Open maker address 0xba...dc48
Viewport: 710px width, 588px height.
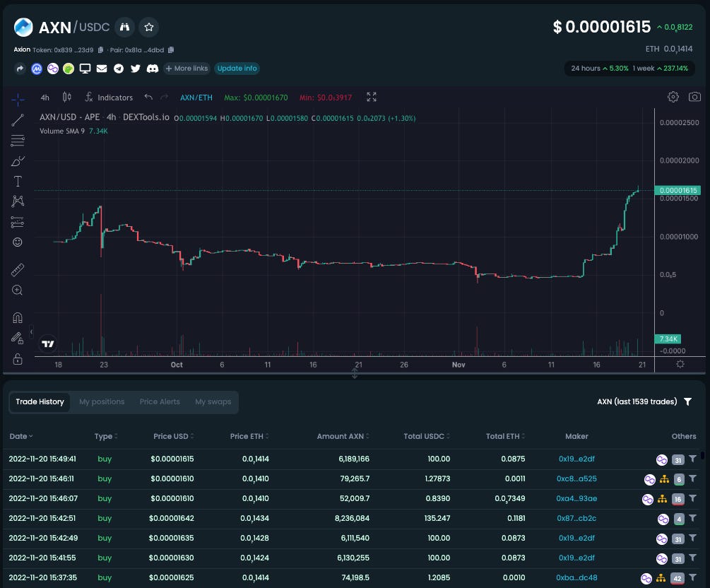click(x=576, y=578)
